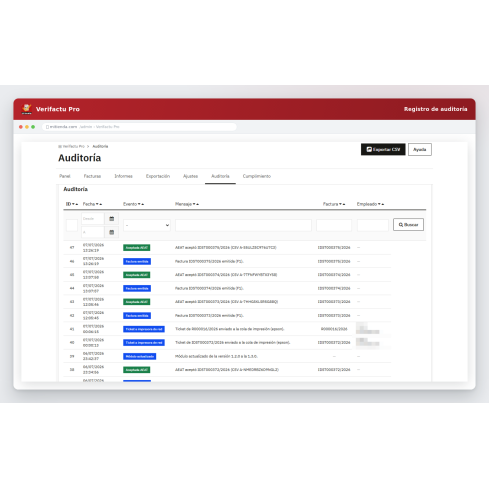
Task: Click Aceptada AEAT badge in row 45
Action: (137, 275)
